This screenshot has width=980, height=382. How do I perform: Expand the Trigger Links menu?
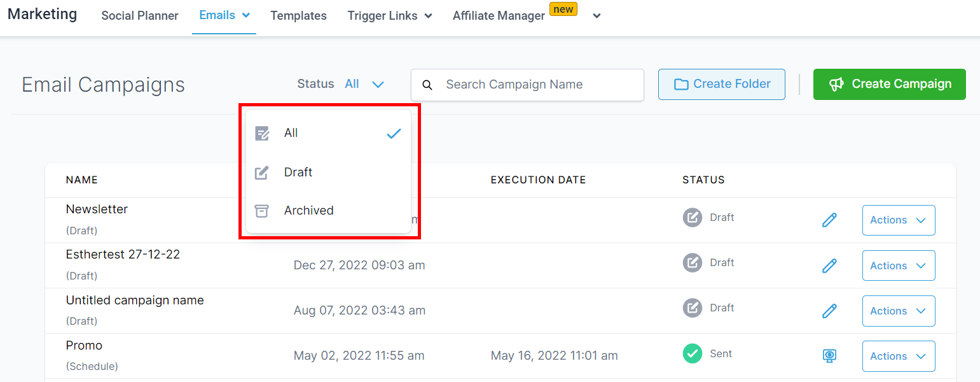pos(389,16)
